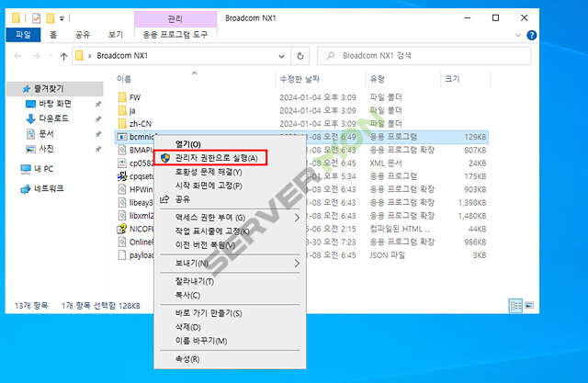
Task: Click quick access properties checkmark icon
Action: (x=37, y=18)
